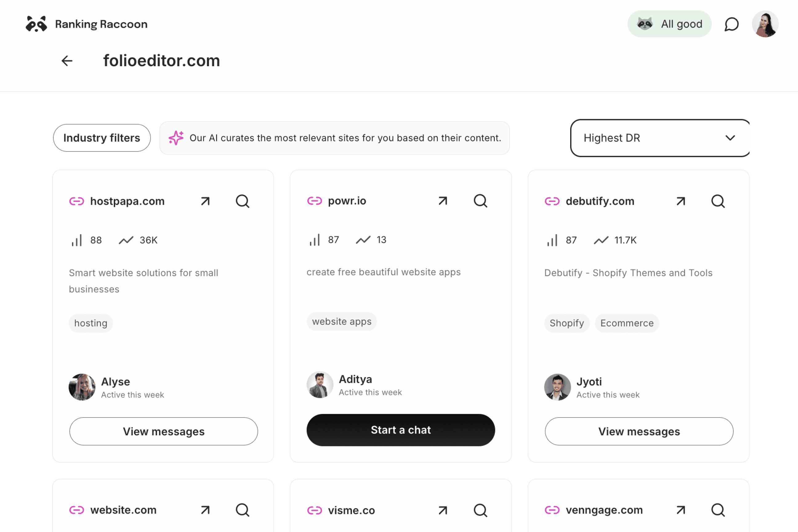View messages with Alyse
Viewport: 798px width, 532px height.
(163, 431)
